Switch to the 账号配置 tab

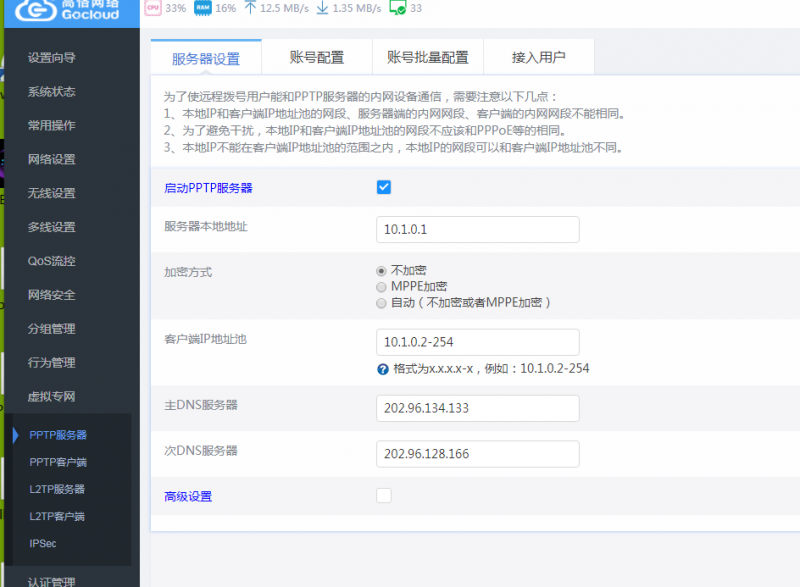pyautogui.click(x=317, y=57)
